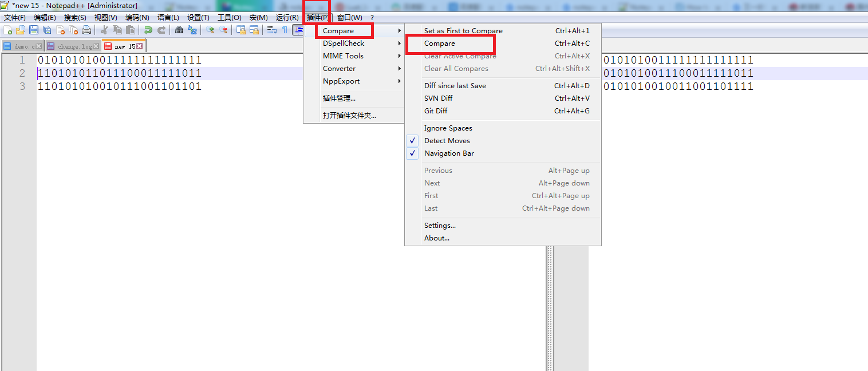Toggle the Indent Guide toolbar icon

(298, 30)
